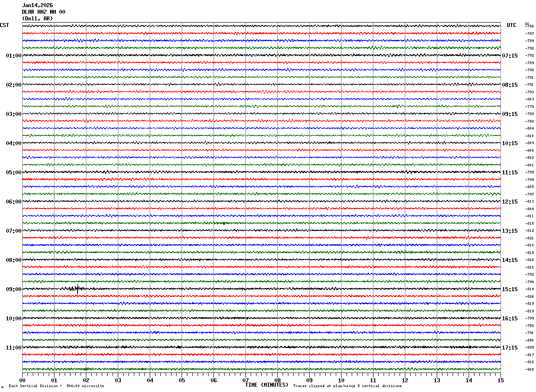Select minute tick 13 on the time axis
Screen dimensions: 536x392
(x=437, y=380)
